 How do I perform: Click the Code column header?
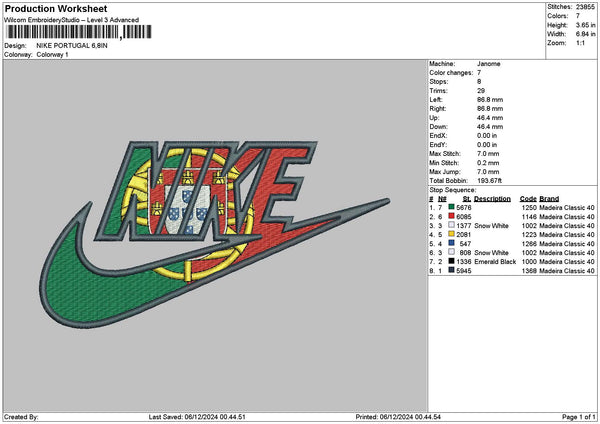(528, 199)
